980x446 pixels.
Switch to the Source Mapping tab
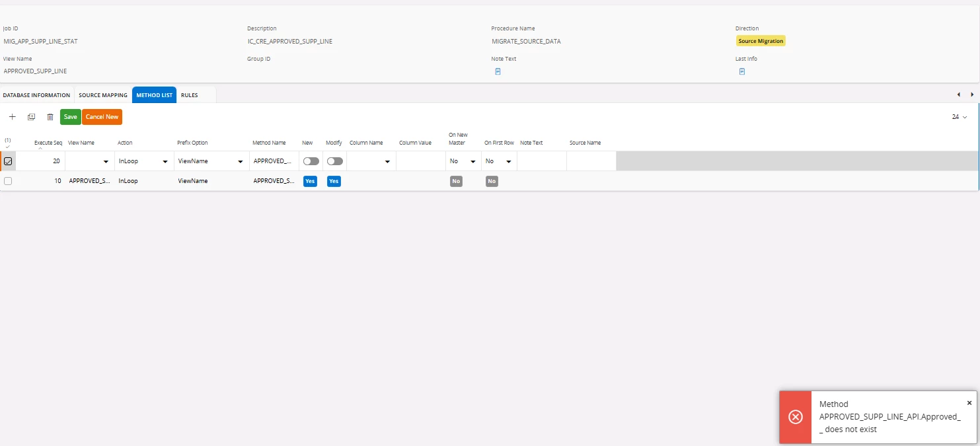click(103, 95)
